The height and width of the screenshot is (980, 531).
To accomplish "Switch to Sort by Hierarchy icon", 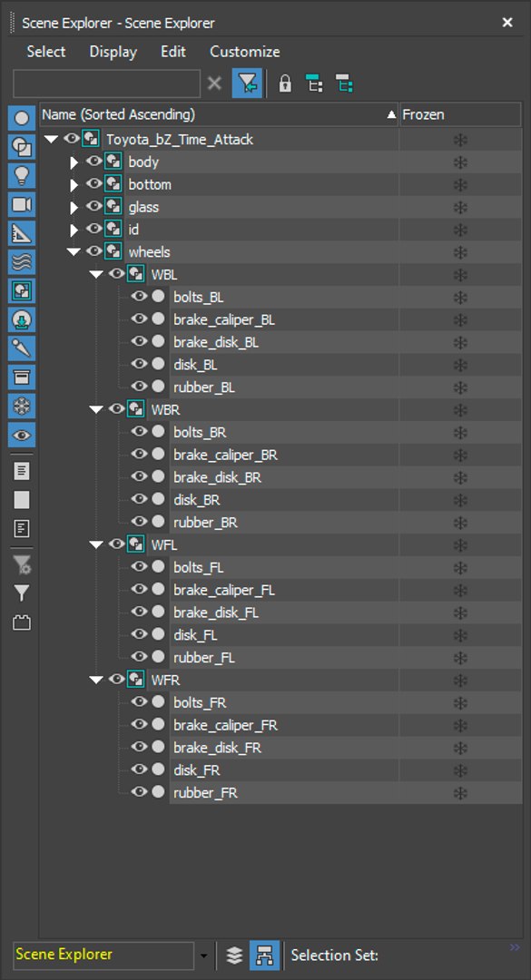I will point(264,955).
